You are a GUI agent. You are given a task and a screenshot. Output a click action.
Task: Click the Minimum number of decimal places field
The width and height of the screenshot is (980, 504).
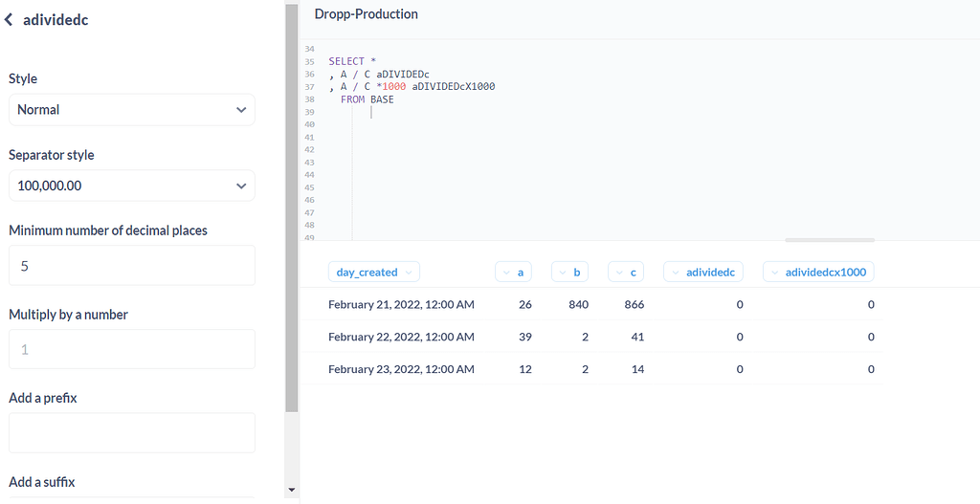point(132,266)
